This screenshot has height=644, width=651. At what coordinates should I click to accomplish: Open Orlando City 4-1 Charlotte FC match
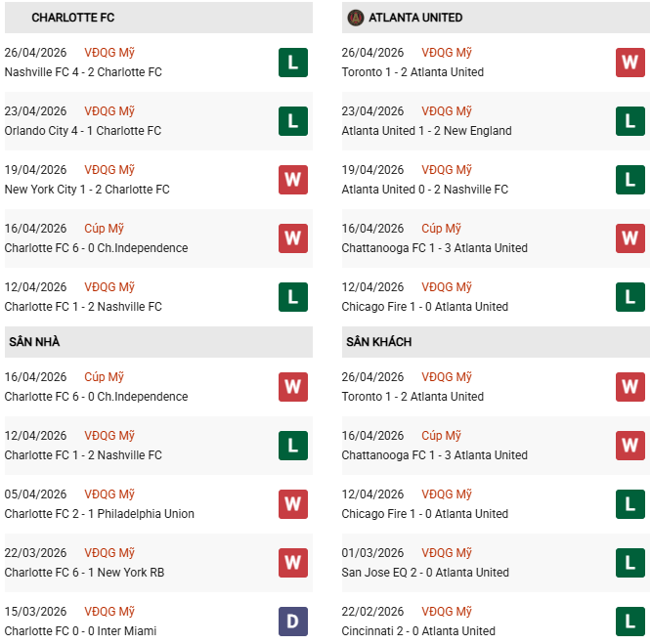click(x=83, y=131)
